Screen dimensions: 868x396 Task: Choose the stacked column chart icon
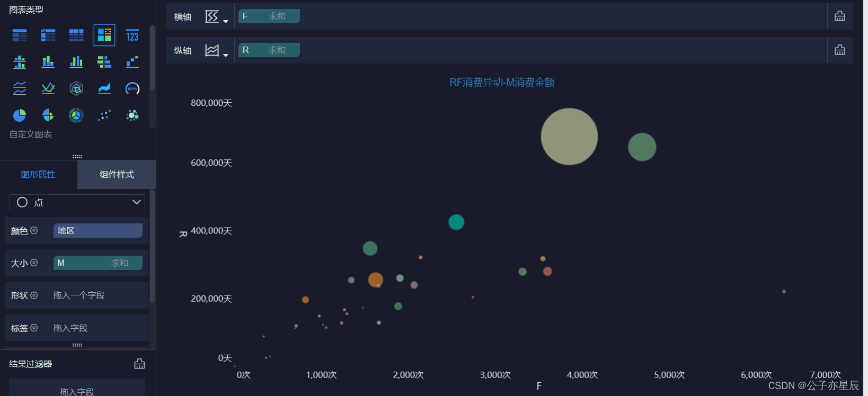(48, 62)
